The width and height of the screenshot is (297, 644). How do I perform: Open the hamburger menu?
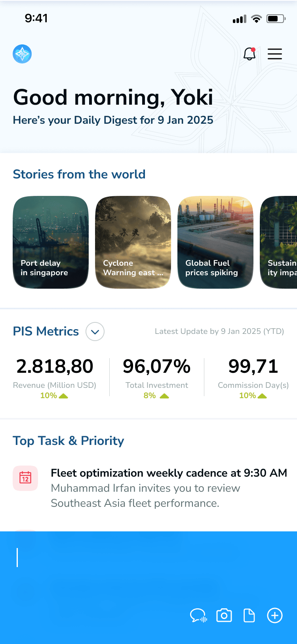[275, 54]
